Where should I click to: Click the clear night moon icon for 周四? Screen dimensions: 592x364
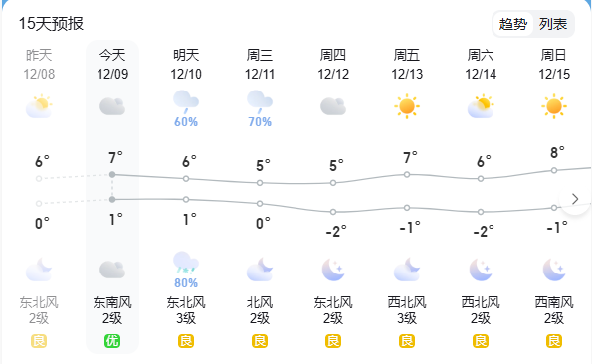333,270
